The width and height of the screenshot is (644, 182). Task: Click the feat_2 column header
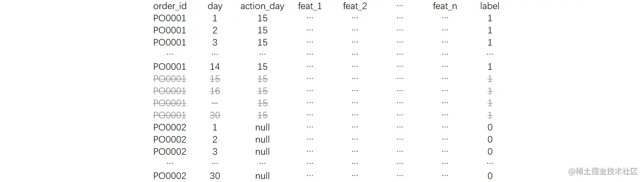tap(355, 6)
